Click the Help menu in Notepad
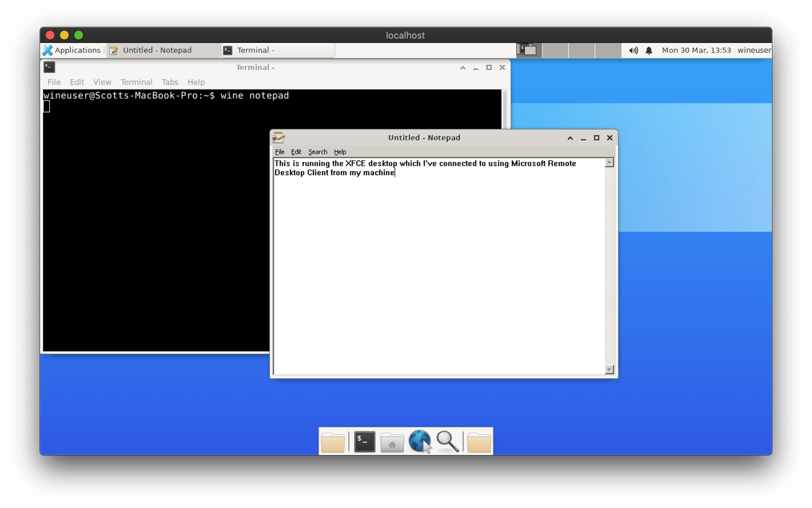 coord(340,152)
